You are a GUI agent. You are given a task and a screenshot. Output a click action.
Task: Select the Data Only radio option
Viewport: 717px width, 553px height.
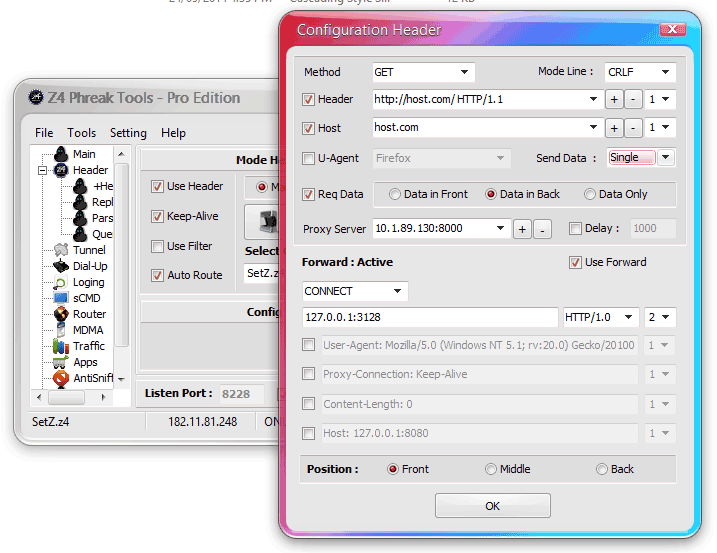[x=590, y=194]
